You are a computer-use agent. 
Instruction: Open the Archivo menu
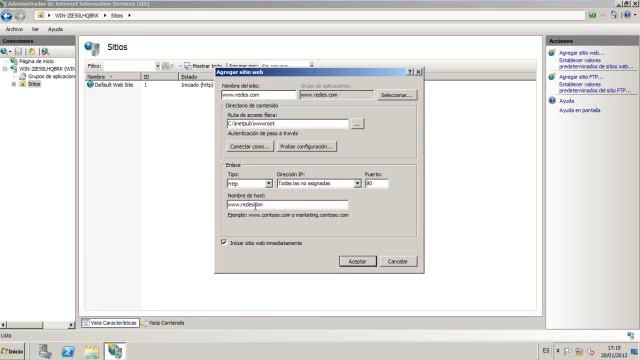(14, 29)
